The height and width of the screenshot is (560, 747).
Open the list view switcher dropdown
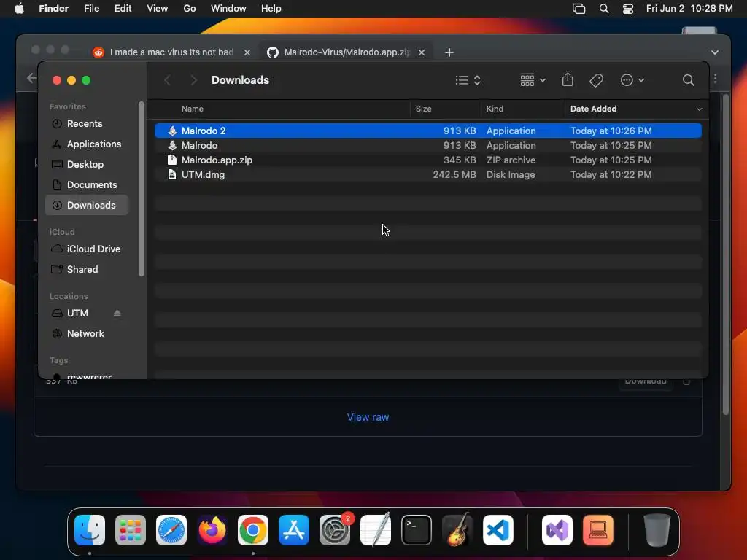tap(468, 80)
